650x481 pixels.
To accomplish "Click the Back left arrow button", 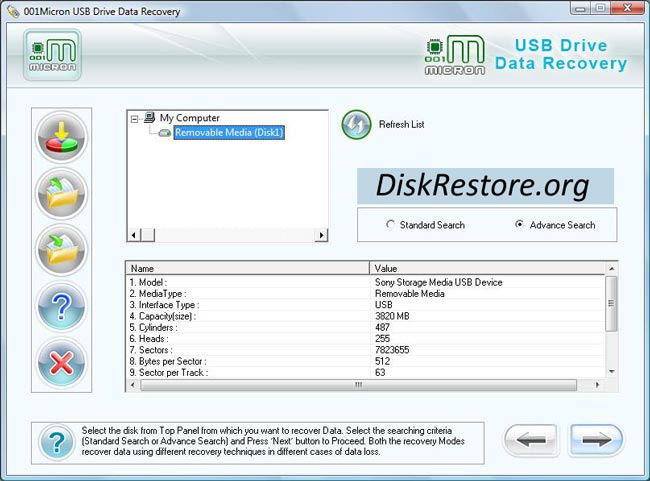I will coord(531,440).
